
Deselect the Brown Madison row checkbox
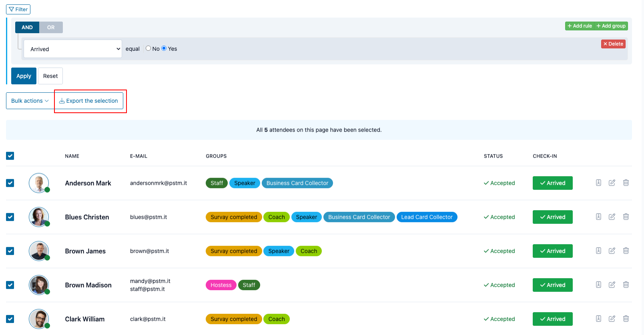coord(10,285)
